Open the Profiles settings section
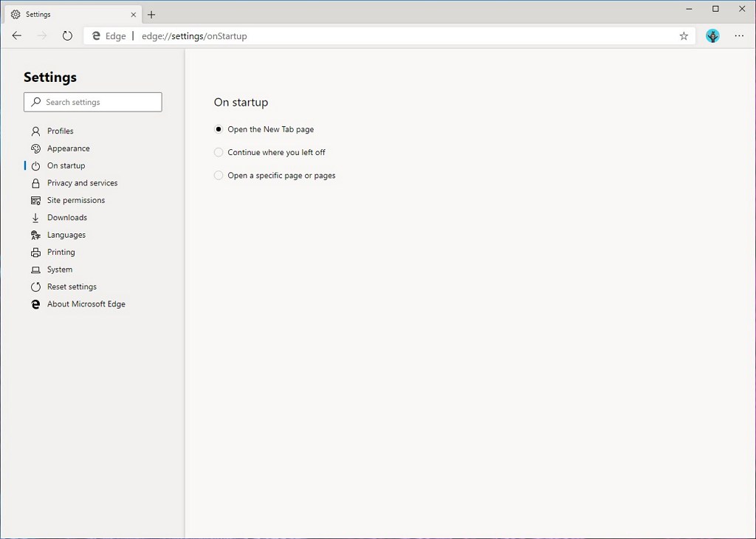Viewport: 756px width, 539px height. pyautogui.click(x=61, y=131)
